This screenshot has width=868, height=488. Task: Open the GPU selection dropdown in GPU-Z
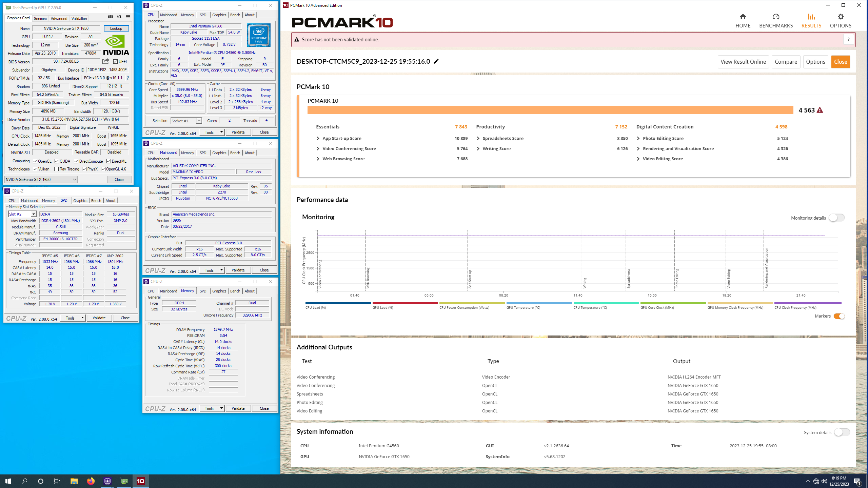pyautogui.click(x=41, y=180)
